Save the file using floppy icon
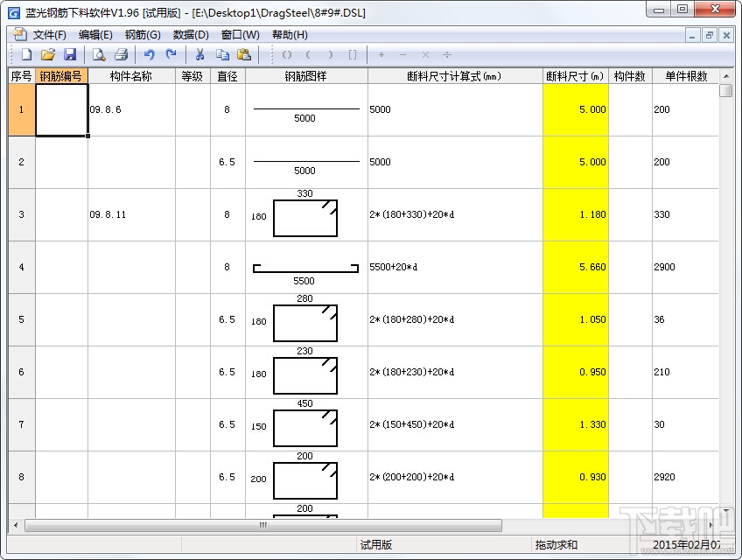This screenshot has height=560, width=742. [x=70, y=55]
